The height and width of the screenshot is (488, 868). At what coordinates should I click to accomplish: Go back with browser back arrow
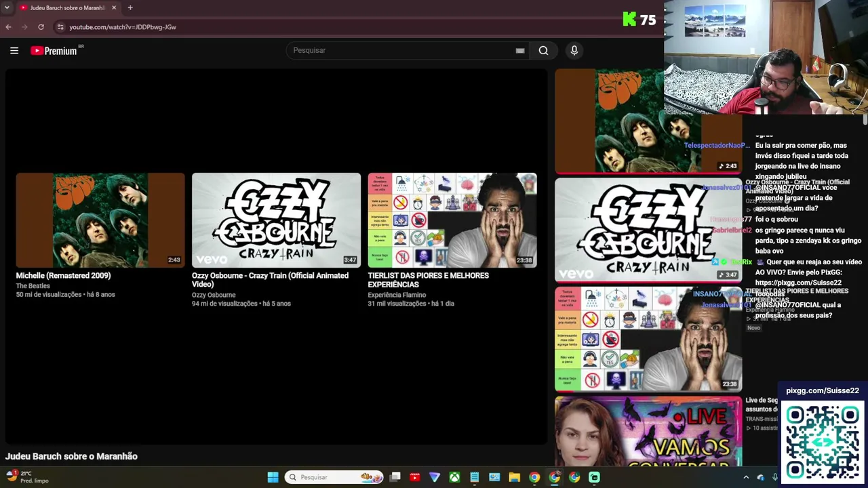(x=8, y=27)
